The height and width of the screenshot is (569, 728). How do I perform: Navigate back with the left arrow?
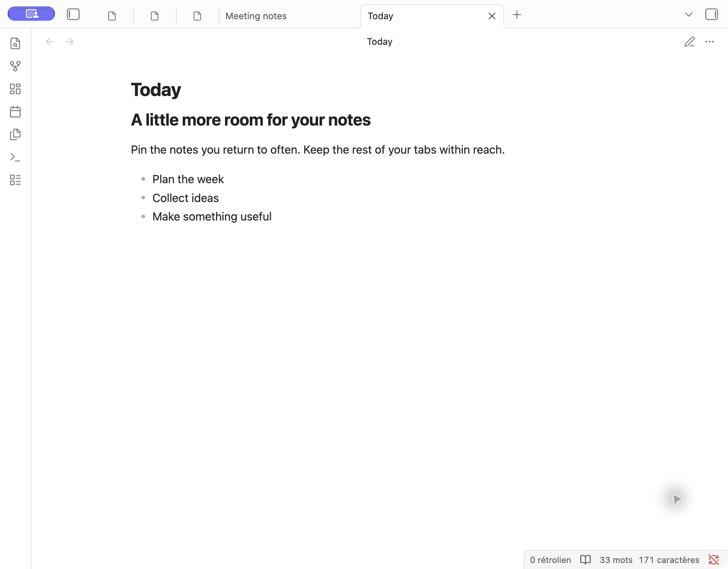coord(50,42)
